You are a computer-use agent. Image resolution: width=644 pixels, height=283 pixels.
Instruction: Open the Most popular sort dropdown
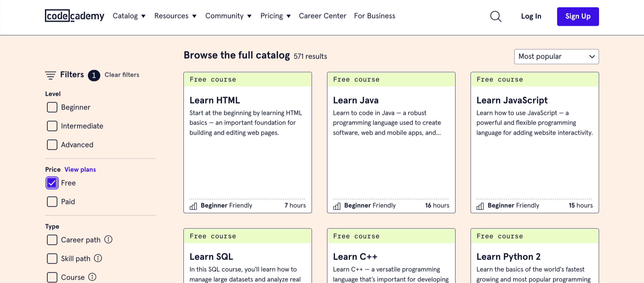[x=556, y=57]
